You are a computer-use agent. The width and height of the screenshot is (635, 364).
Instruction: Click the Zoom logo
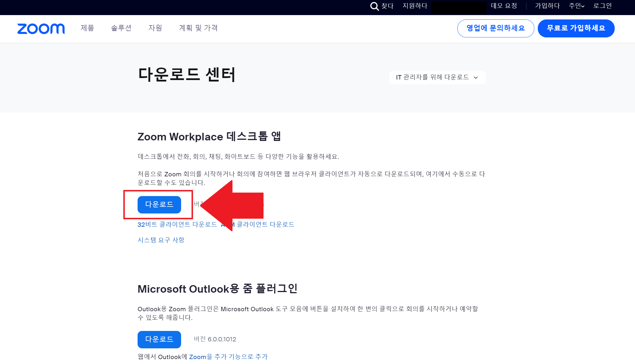coord(41,29)
